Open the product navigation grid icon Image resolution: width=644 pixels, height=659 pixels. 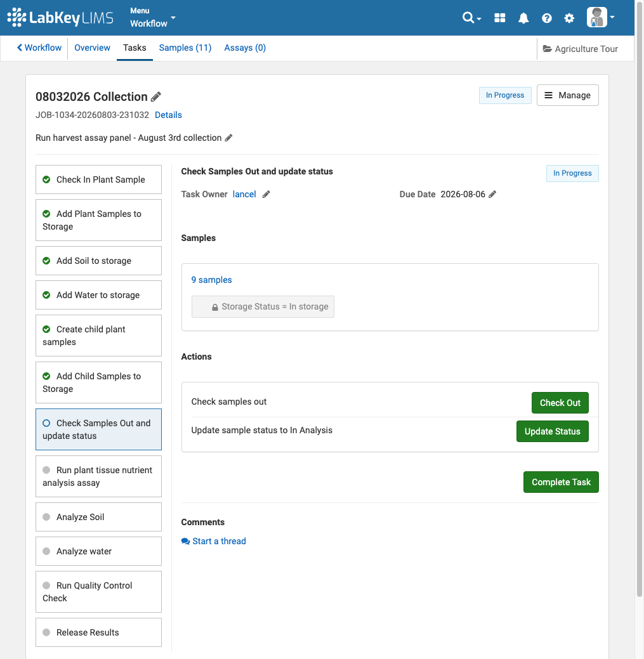pyautogui.click(x=500, y=18)
